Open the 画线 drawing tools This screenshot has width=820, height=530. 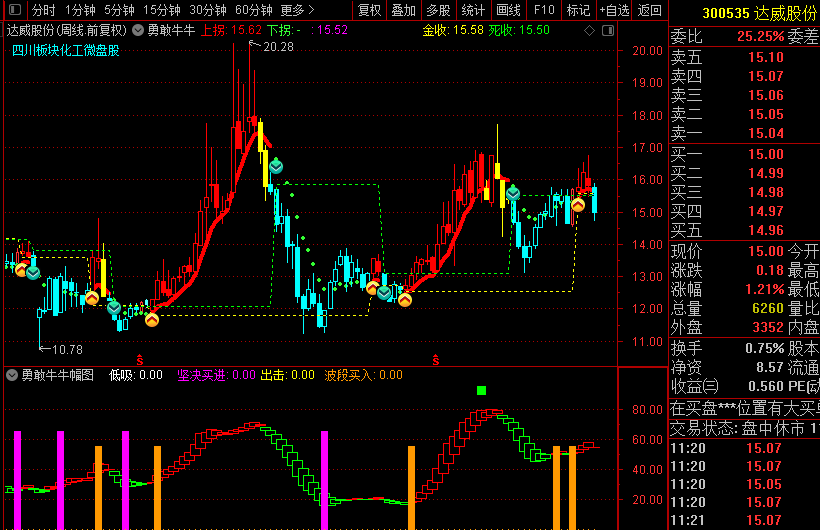click(508, 10)
